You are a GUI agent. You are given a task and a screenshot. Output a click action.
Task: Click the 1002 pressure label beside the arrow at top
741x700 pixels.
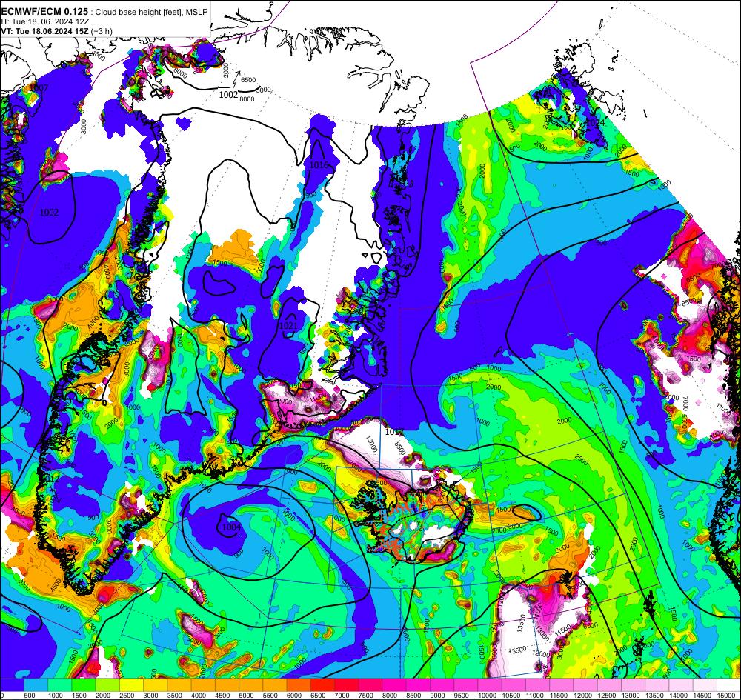(228, 95)
